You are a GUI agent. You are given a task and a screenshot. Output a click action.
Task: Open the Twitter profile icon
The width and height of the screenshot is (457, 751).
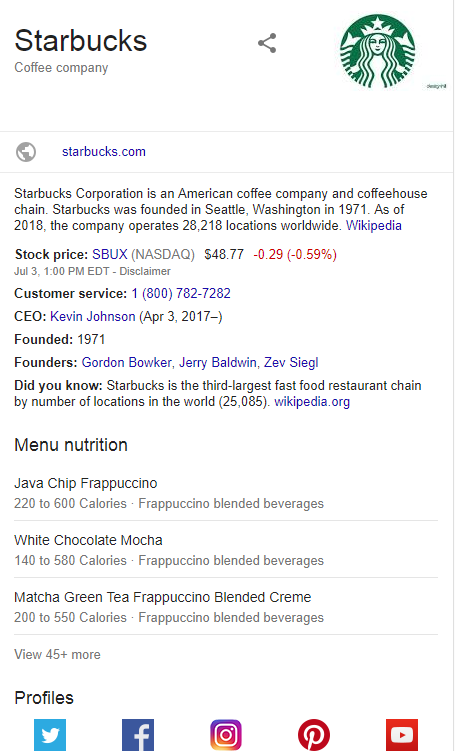[x=50, y=735]
